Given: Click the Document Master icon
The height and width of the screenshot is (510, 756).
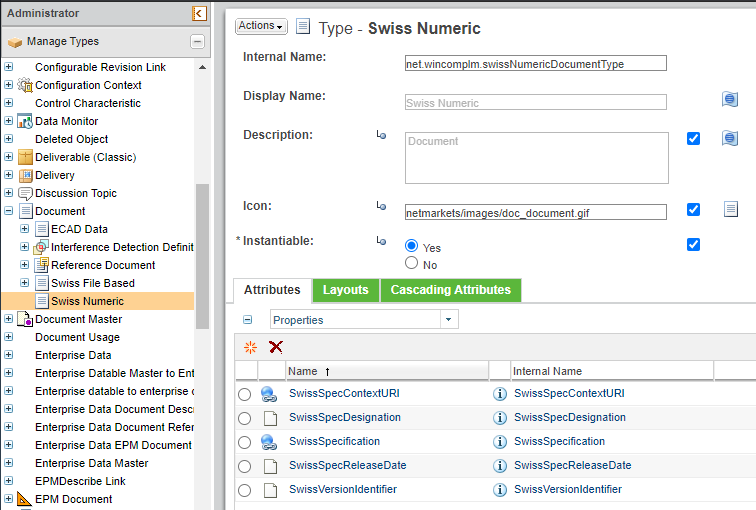Looking at the screenshot, I should click(x=25, y=319).
